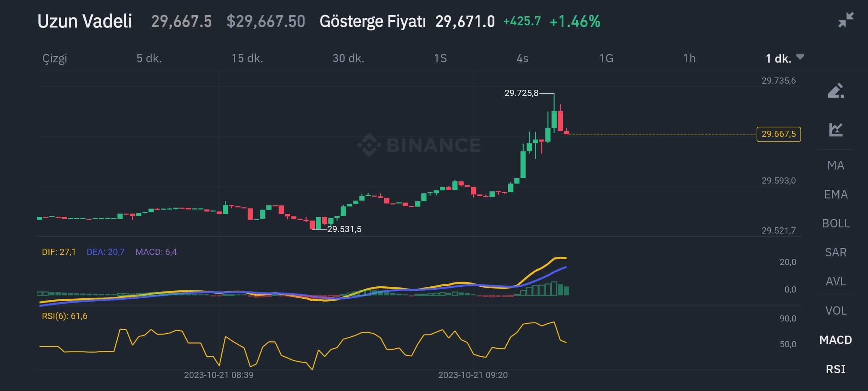Select the 1S timeframe
868x391 pixels.
(440, 58)
